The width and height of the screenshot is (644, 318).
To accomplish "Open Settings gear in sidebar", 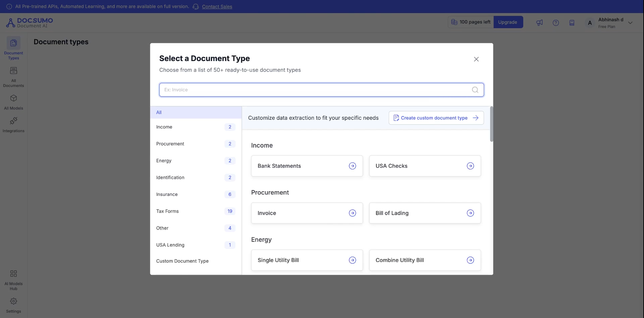I will click(x=13, y=305).
